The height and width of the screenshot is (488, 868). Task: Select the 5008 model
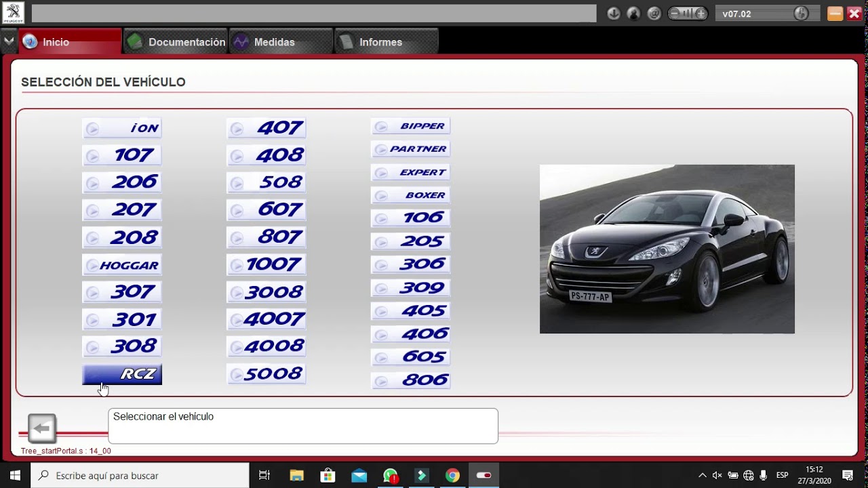(267, 374)
